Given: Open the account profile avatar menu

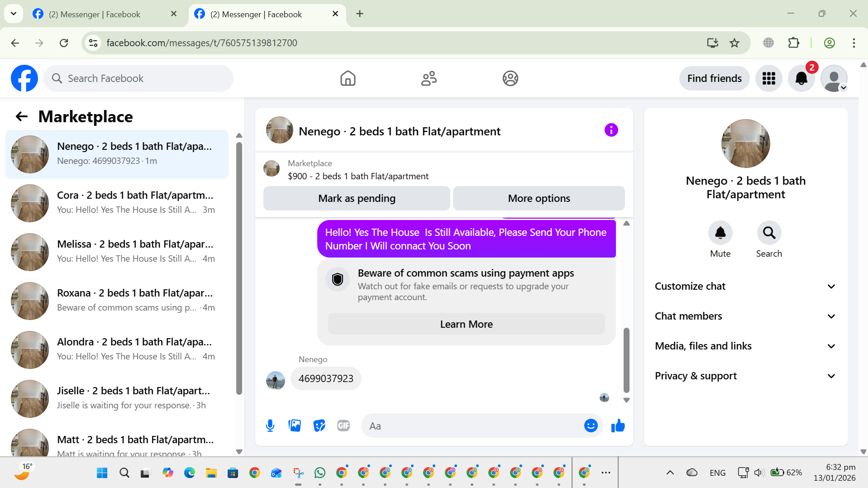Looking at the screenshot, I should coord(834,78).
